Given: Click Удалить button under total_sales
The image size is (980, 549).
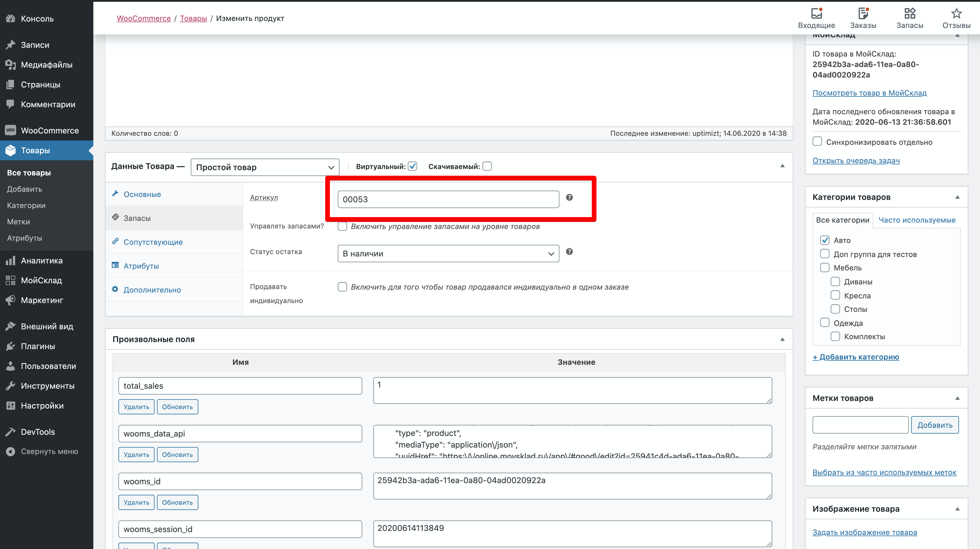Looking at the screenshot, I should (x=136, y=407).
